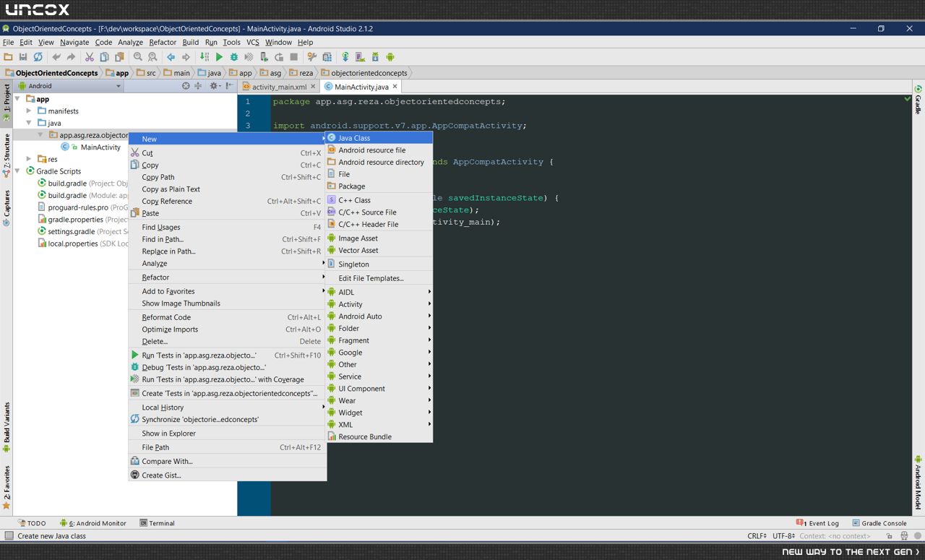Click the green Run button
Screen dimensions: 925x560
tap(219, 57)
